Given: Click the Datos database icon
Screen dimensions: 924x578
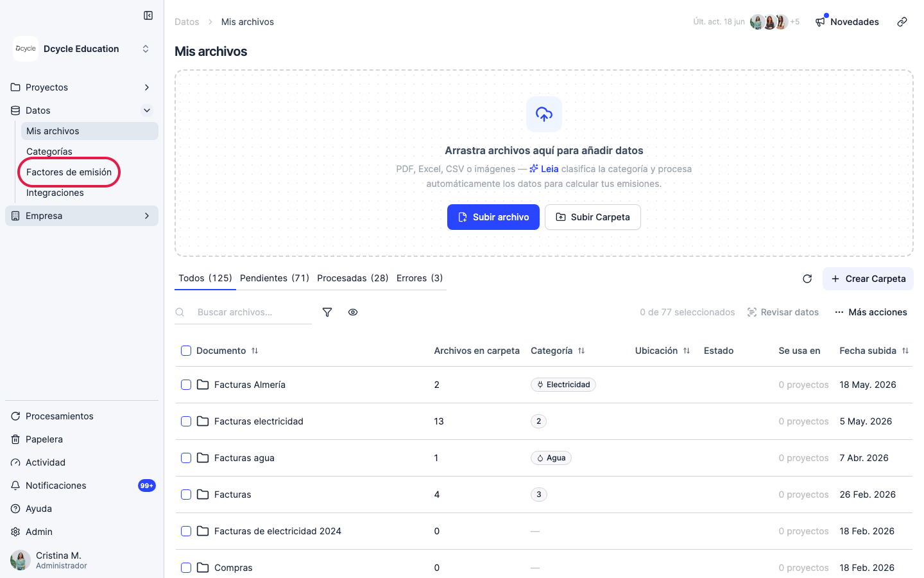Looking at the screenshot, I should pyautogui.click(x=15, y=110).
